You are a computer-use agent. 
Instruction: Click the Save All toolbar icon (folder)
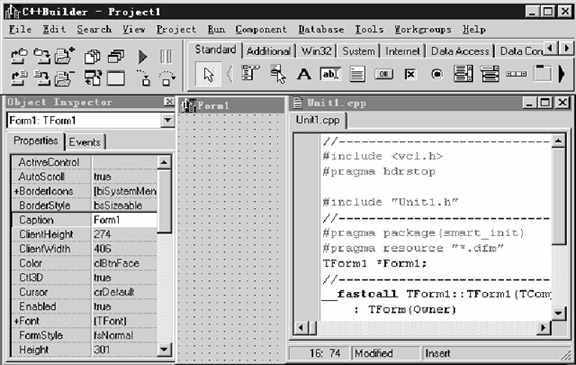coord(42,56)
